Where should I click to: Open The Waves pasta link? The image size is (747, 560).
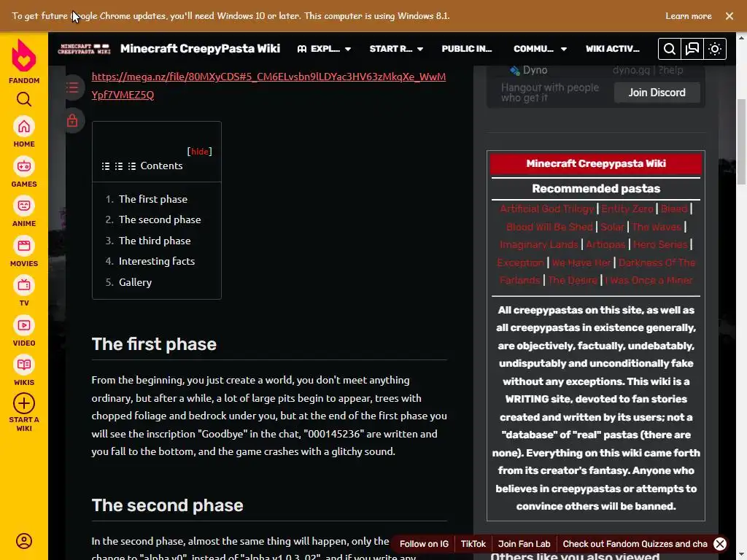click(657, 227)
